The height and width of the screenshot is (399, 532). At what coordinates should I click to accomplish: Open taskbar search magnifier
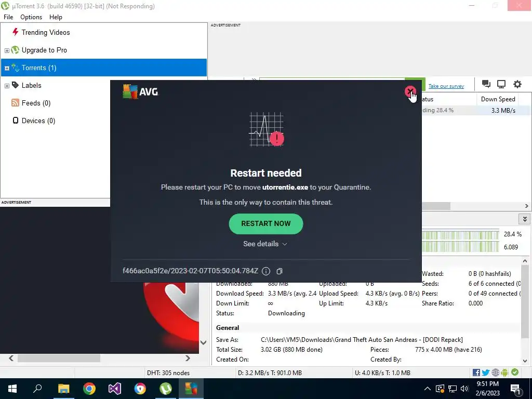tap(37, 389)
